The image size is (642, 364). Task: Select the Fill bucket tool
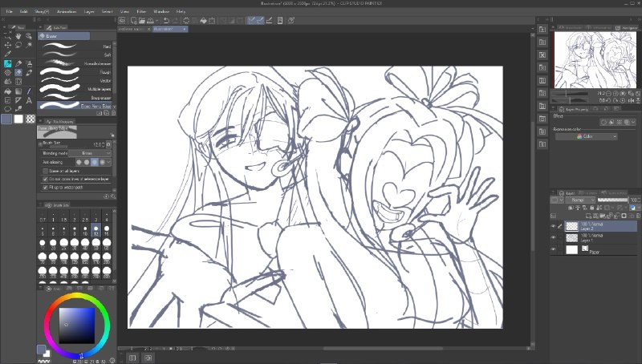click(x=8, y=91)
